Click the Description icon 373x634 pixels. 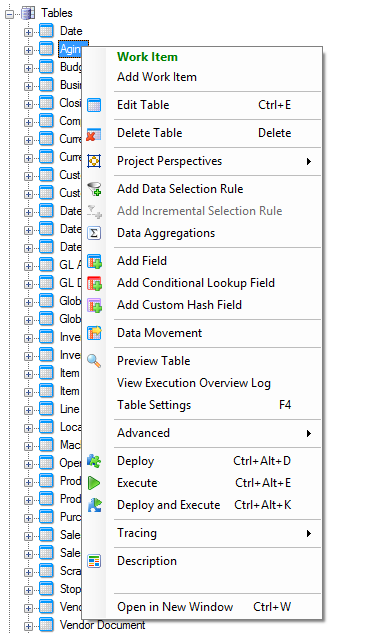point(94,561)
